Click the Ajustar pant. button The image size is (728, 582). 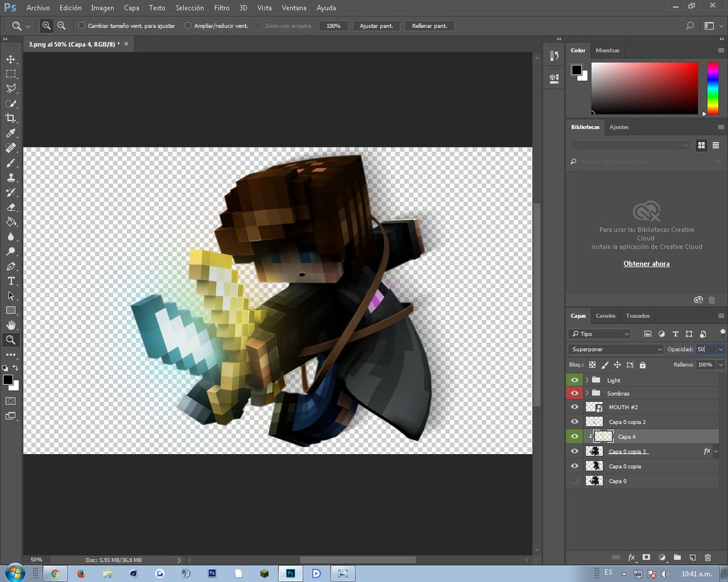point(376,26)
